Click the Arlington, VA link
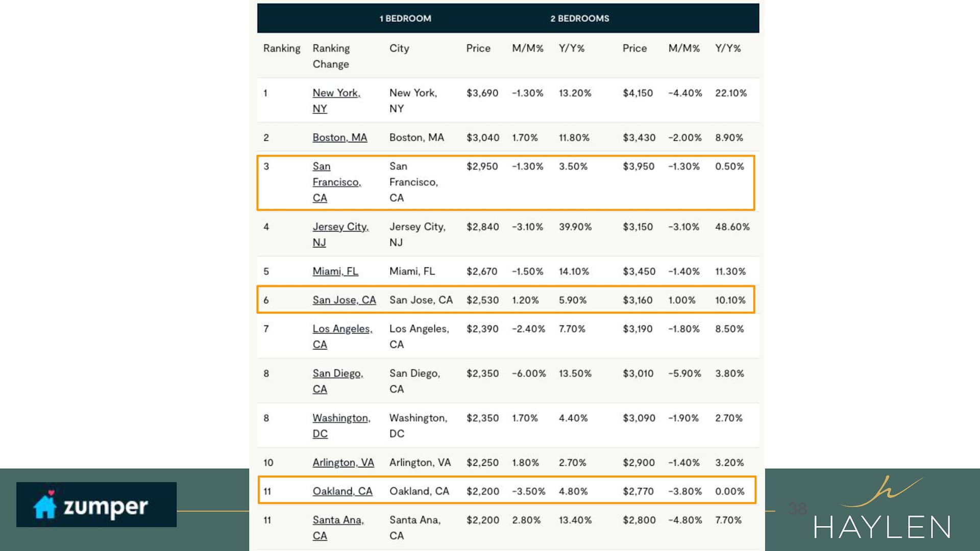The height and width of the screenshot is (551, 980). (x=343, y=463)
